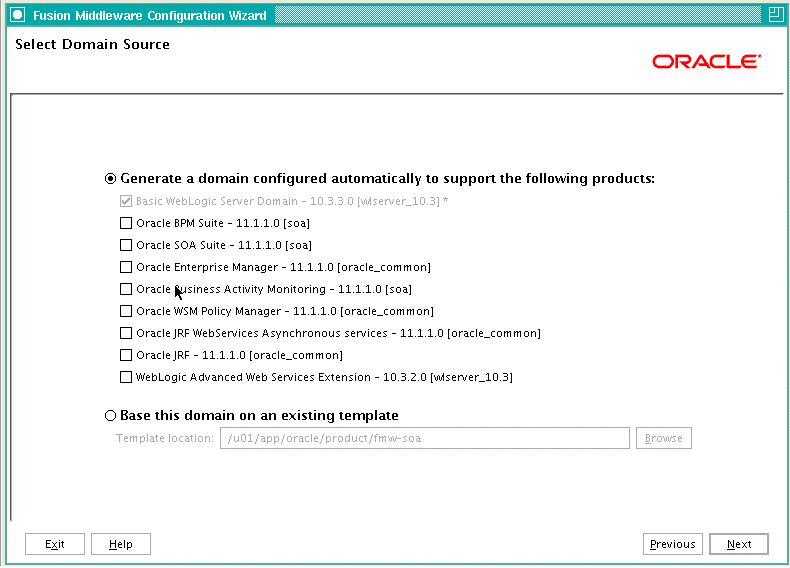The image size is (790, 568).
Task: Toggle Basic WebLogic Server Domain checkbox
Action: coord(126,201)
